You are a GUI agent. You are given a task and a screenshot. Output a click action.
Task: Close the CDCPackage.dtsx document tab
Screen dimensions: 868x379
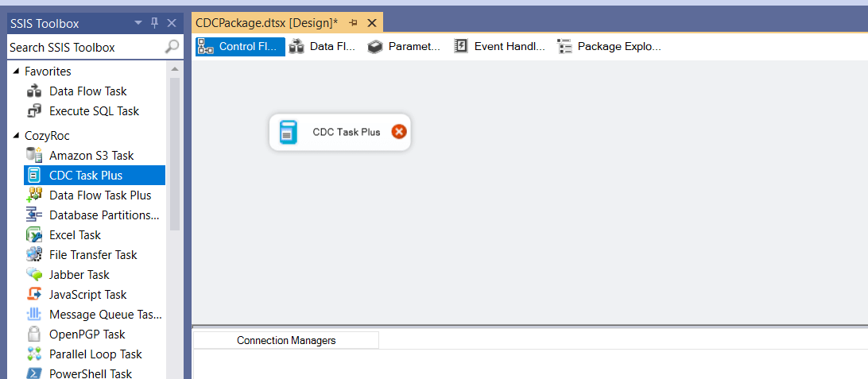pyautogui.click(x=371, y=24)
